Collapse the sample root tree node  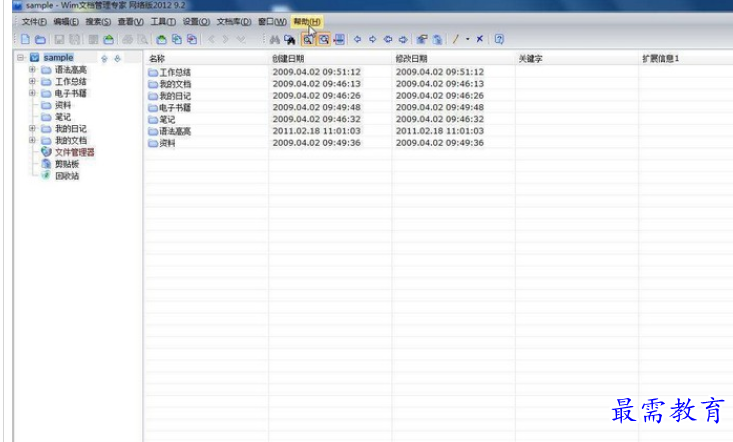pyautogui.click(x=21, y=57)
